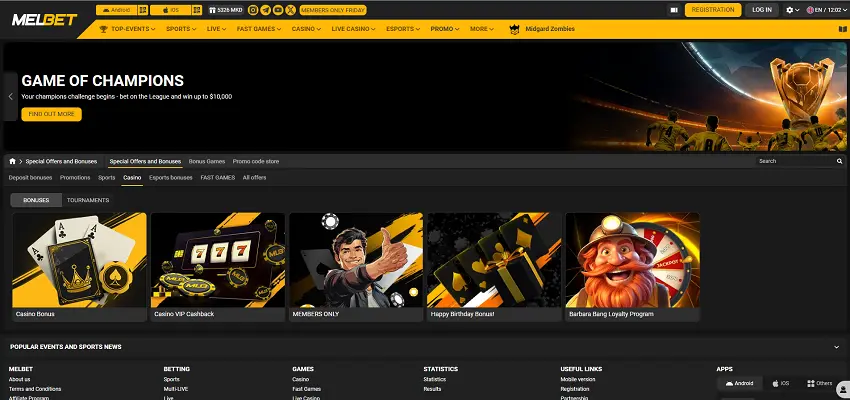Open the X (Twitter) social icon
This screenshot has height=400, width=850.
pos(291,10)
